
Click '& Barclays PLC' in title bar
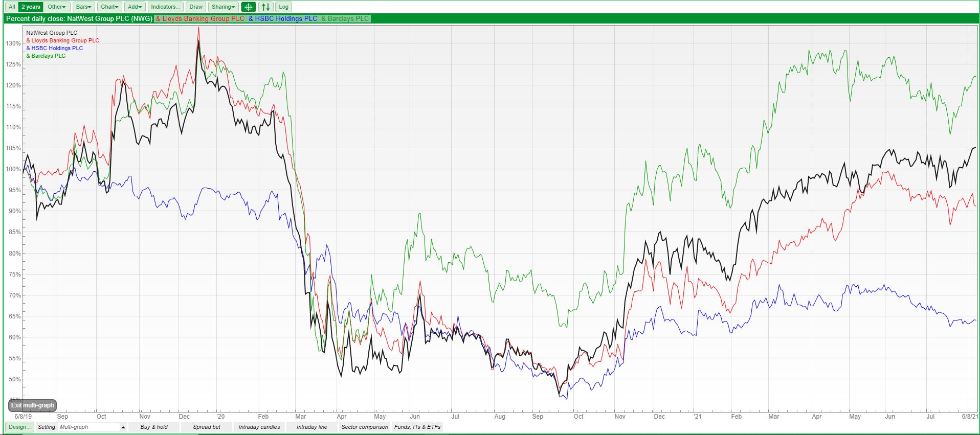tap(345, 19)
